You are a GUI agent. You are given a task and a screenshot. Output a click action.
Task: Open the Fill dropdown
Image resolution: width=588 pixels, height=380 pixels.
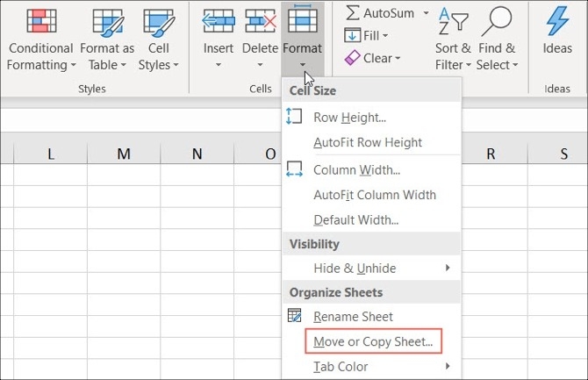pyautogui.click(x=367, y=36)
